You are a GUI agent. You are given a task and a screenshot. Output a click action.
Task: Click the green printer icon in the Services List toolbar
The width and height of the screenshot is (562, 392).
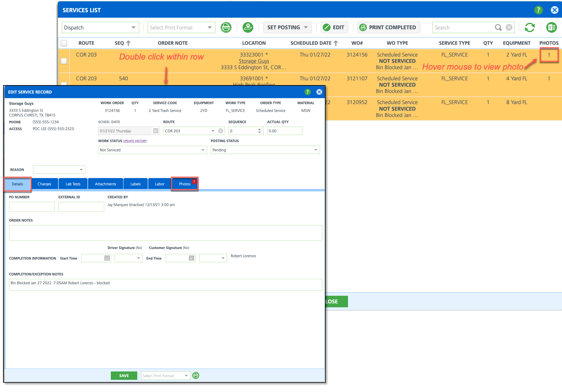click(226, 28)
